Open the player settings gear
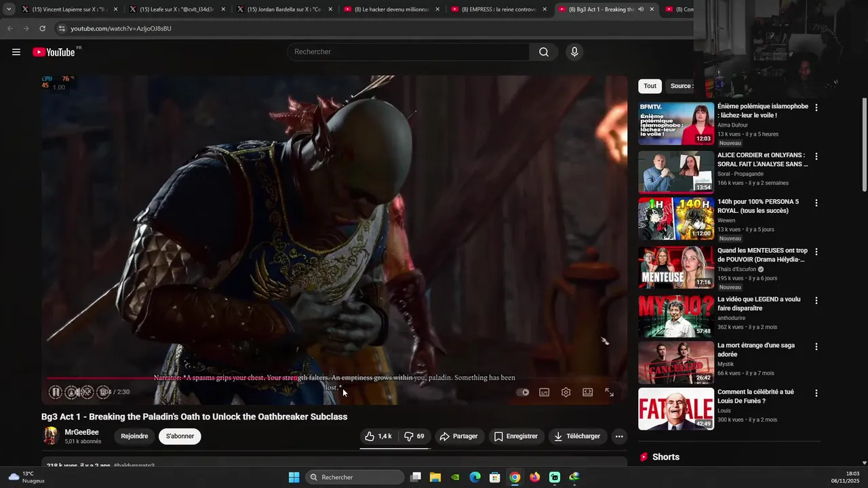The width and height of the screenshot is (868, 488). click(566, 392)
